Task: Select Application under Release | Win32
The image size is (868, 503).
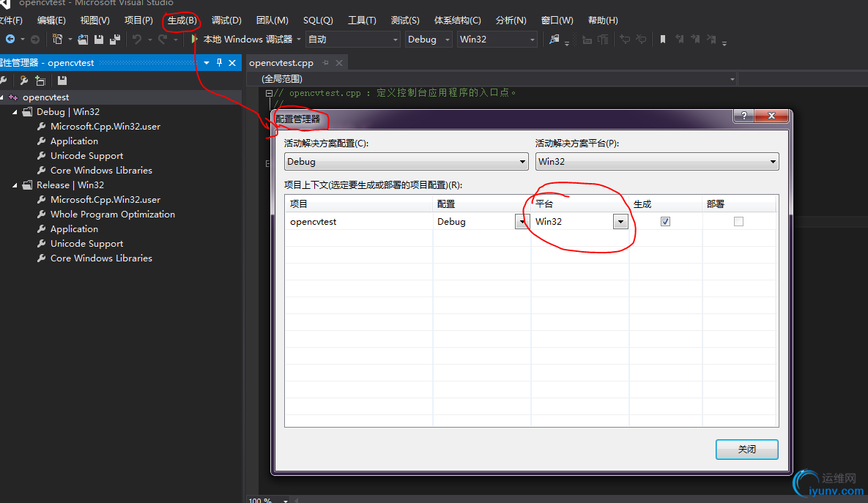Action: pos(74,229)
